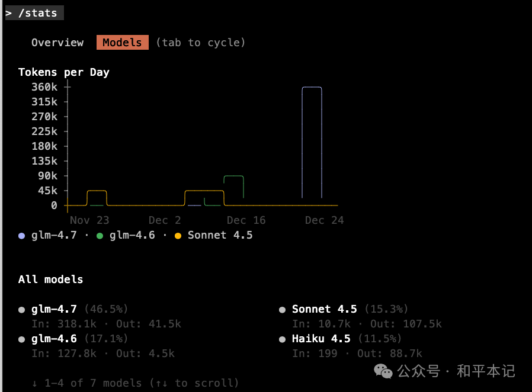Click the 46.5% share value

coord(106,309)
